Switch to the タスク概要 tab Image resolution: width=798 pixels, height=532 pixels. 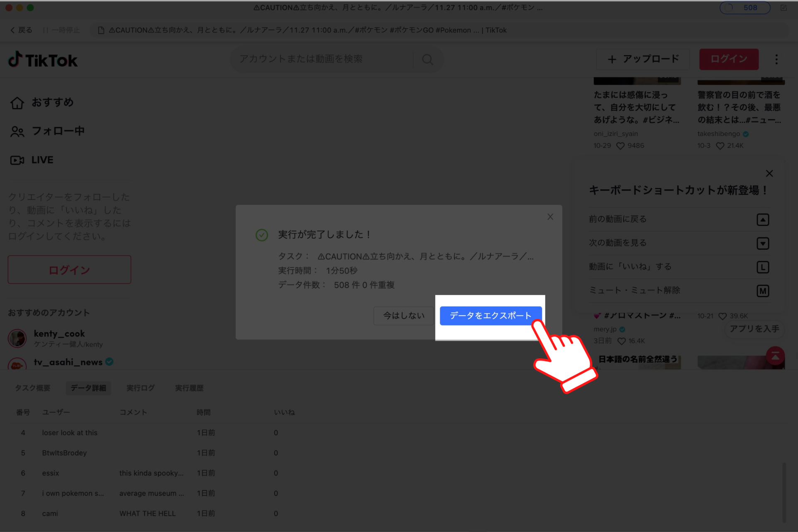pos(33,388)
